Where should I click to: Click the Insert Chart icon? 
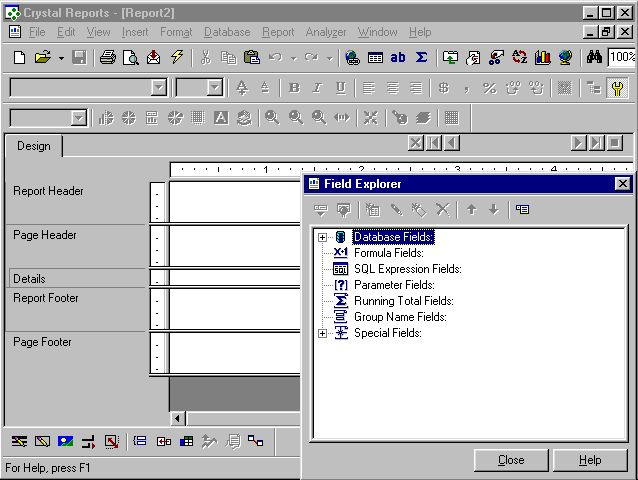click(x=543, y=57)
